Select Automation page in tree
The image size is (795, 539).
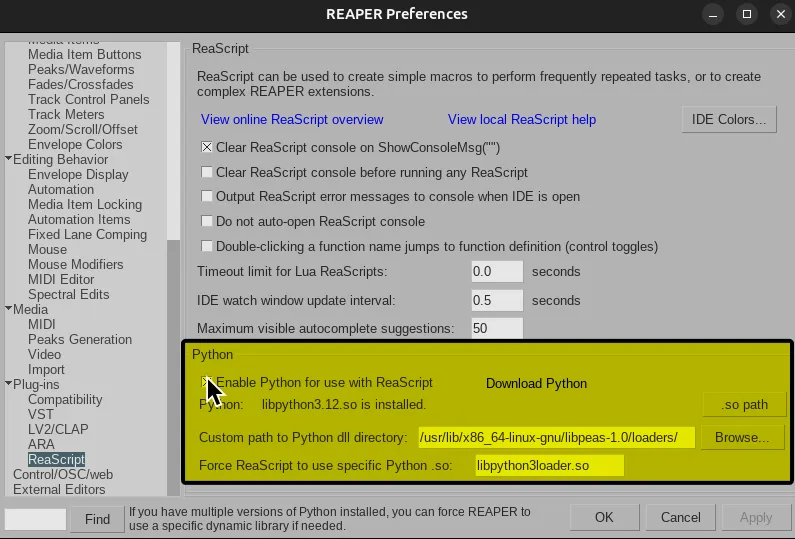tap(61, 189)
